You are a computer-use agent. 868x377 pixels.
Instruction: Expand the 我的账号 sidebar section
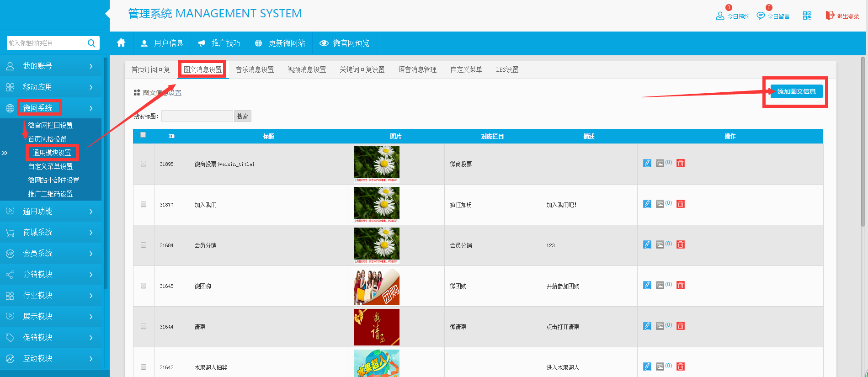click(x=50, y=66)
